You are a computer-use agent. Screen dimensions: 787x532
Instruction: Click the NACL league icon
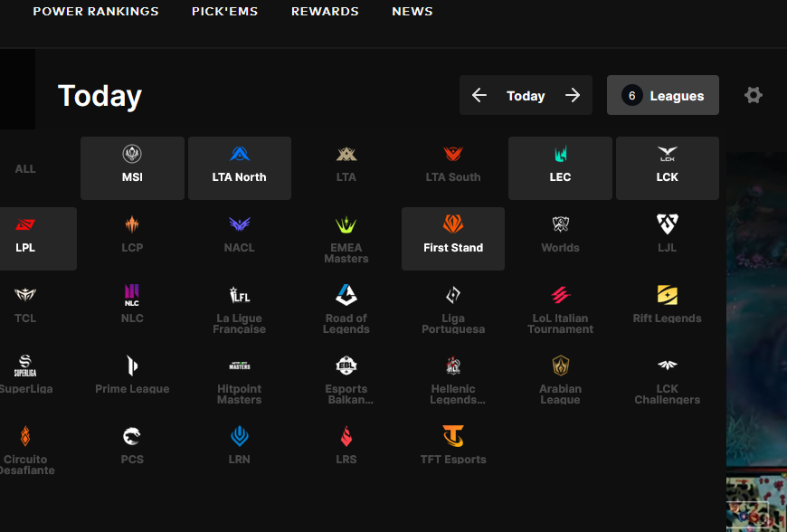(240, 224)
